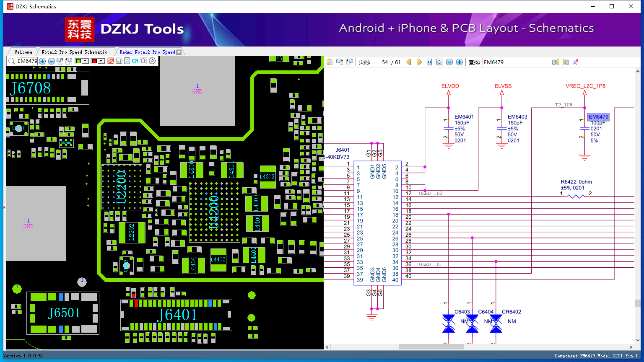Close the Redmi Note12 Pro Speed tab

[x=179, y=52]
